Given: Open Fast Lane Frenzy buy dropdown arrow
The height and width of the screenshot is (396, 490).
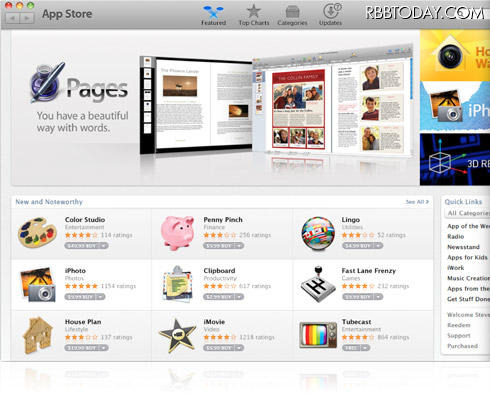Looking at the screenshot, I should 378,297.
